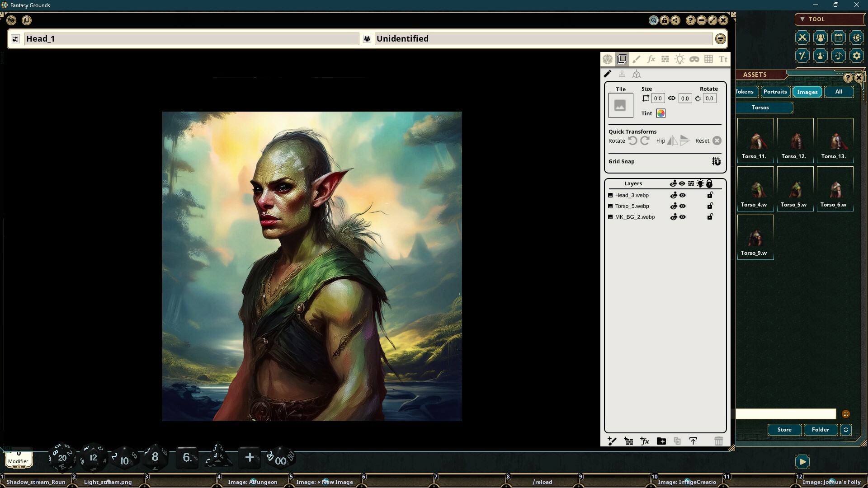
Task: Select the paint/brush tool in the image toolbar
Action: coord(637,59)
